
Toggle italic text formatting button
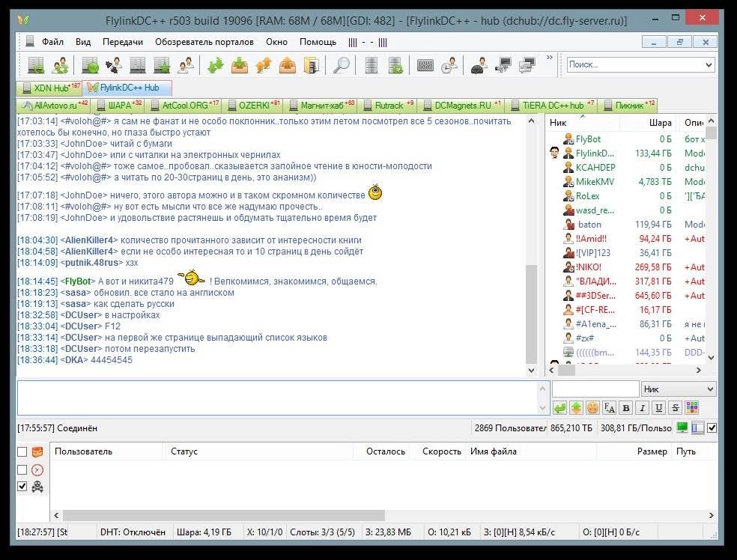642,408
